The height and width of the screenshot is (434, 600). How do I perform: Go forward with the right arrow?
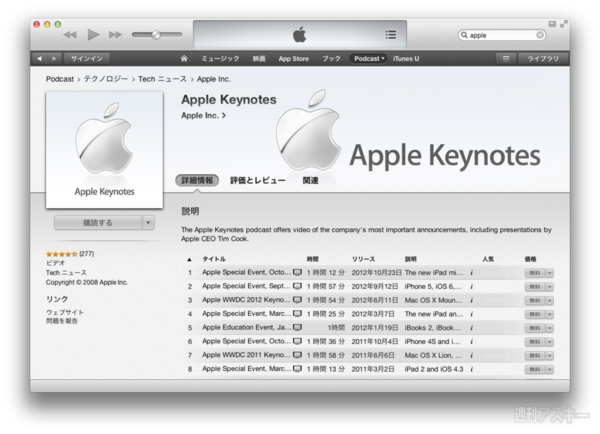click(54, 59)
